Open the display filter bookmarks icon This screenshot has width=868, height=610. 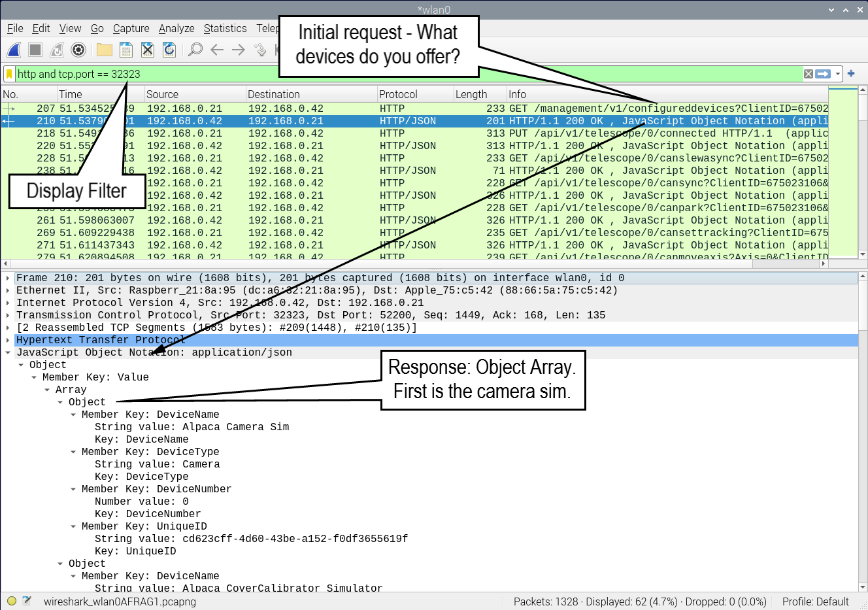click(x=8, y=74)
